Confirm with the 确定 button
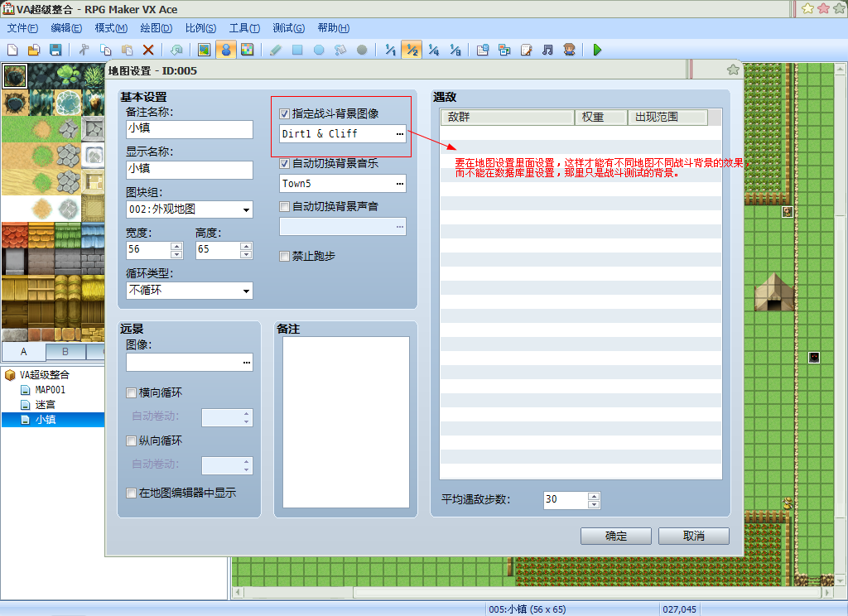The image size is (848, 616). [616, 536]
